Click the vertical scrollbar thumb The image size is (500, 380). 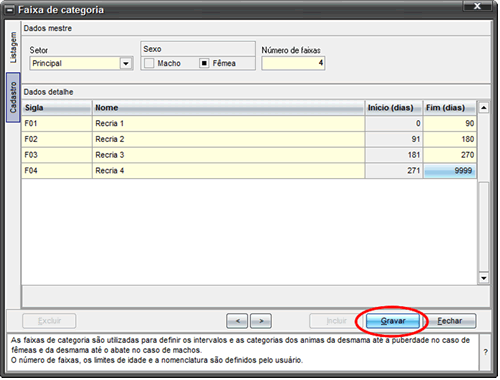tap(484, 227)
